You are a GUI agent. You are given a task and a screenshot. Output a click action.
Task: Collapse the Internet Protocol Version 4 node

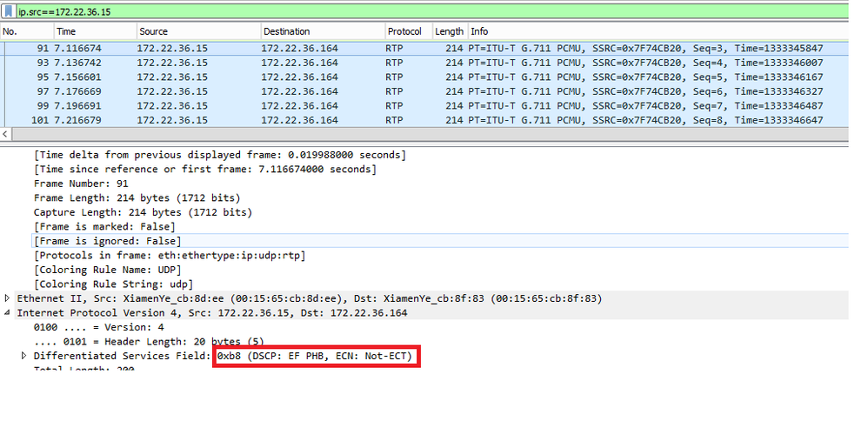click(x=9, y=313)
